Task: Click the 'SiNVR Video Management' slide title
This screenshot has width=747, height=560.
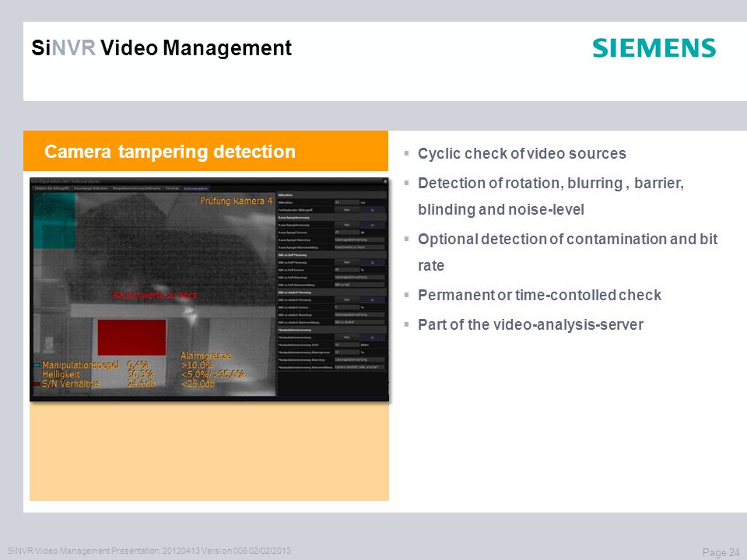Action: (162, 48)
